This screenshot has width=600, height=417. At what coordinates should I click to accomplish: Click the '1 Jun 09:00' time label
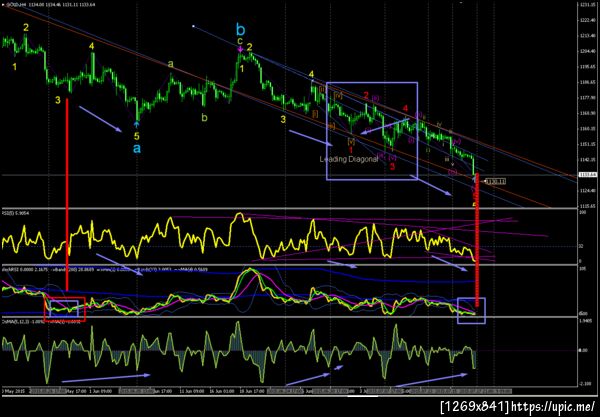coord(101,391)
